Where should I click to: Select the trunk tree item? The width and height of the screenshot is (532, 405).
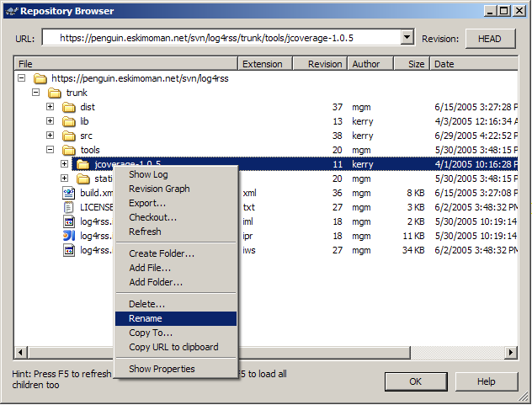pos(77,93)
